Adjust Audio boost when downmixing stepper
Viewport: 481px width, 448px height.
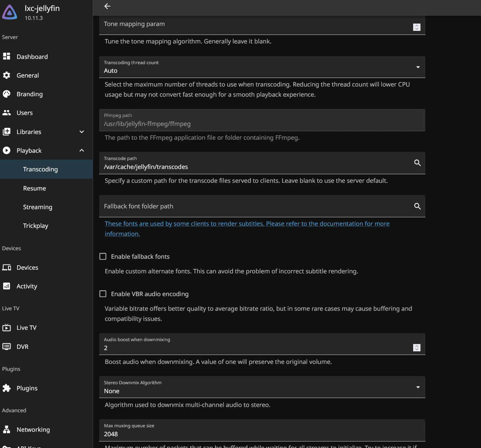tap(416, 348)
